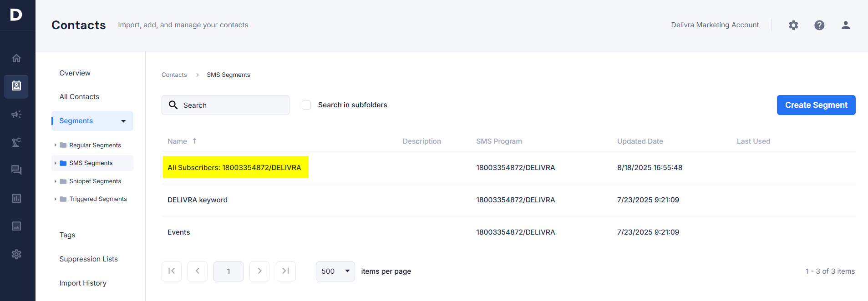This screenshot has width=868, height=301.
Task: Open the items per page dropdown
Action: point(335,271)
